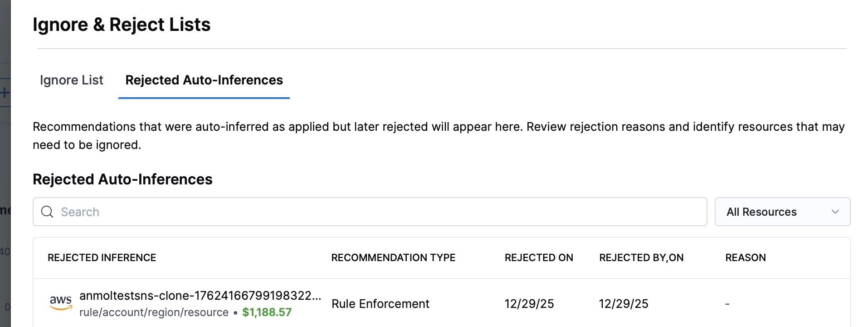Select the Rule Enforcement cell
The height and width of the screenshot is (327, 868).
380,304
